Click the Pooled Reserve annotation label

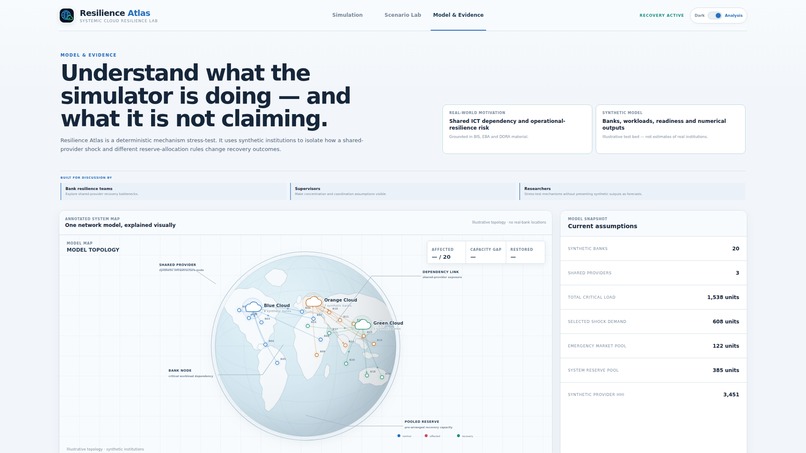click(422, 422)
